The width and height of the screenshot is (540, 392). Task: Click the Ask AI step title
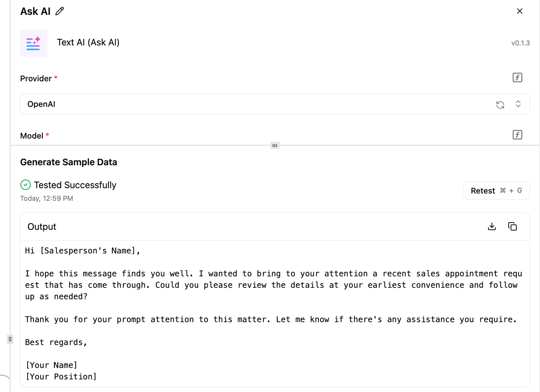coord(36,11)
